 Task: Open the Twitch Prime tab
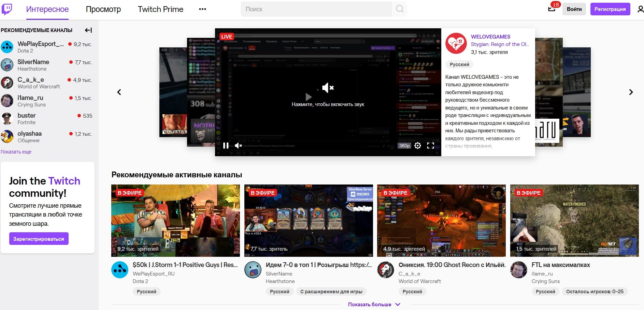click(x=160, y=9)
